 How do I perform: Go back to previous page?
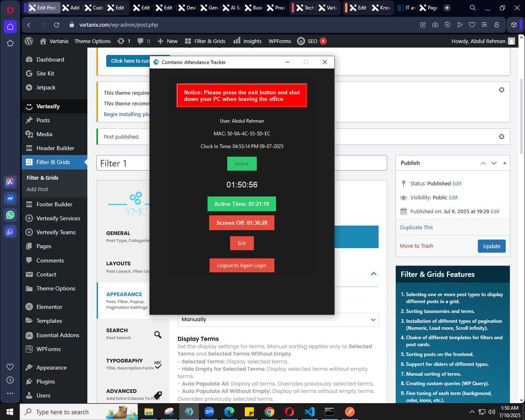coord(29,25)
